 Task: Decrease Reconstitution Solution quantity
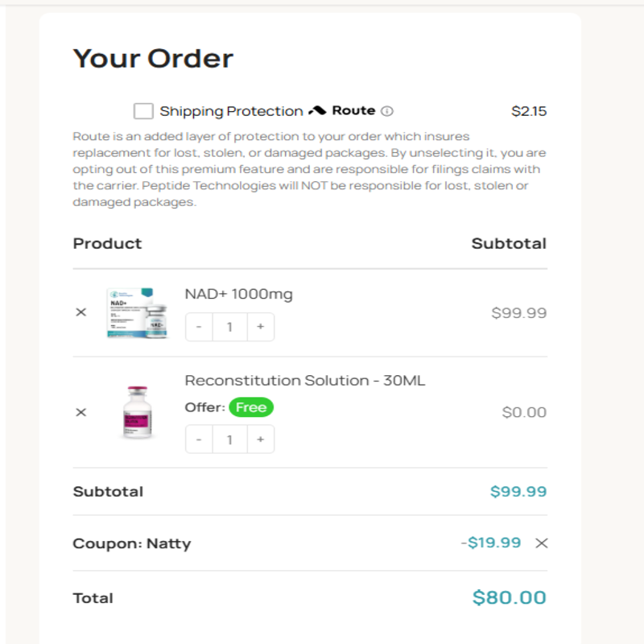(x=199, y=440)
